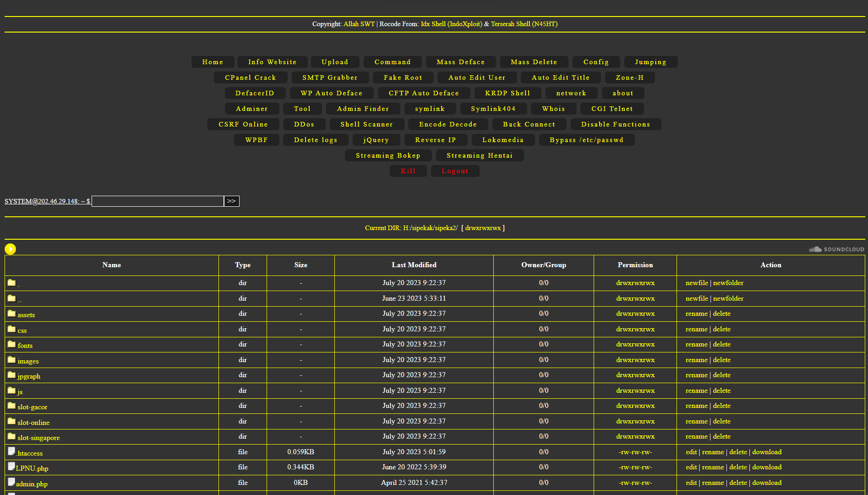This screenshot has width=868, height=495.
Task: Click the images folder icon
Action: 11,360
